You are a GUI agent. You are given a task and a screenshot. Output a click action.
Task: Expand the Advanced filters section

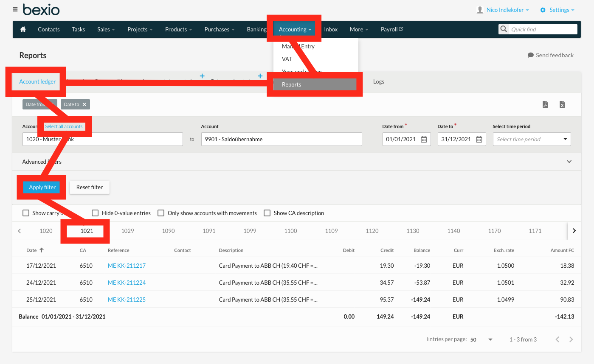pos(569,162)
